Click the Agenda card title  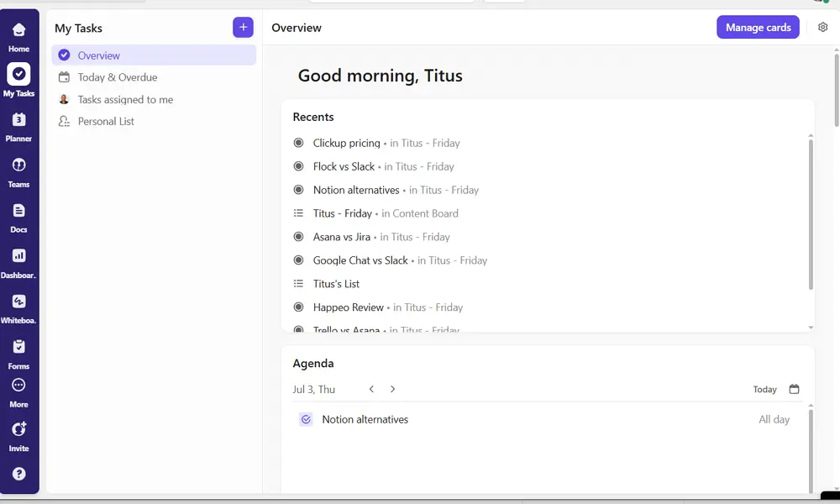click(x=312, y=363)
